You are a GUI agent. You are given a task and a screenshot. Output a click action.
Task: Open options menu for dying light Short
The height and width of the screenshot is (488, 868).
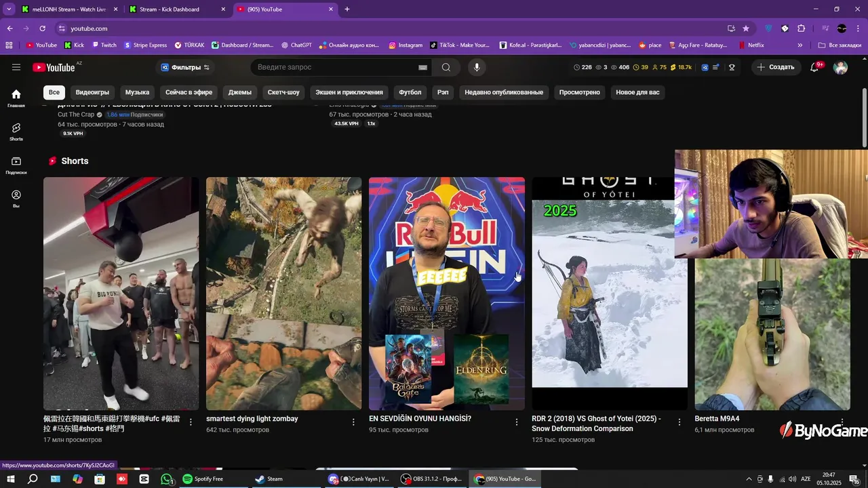[x=353, y=422]
